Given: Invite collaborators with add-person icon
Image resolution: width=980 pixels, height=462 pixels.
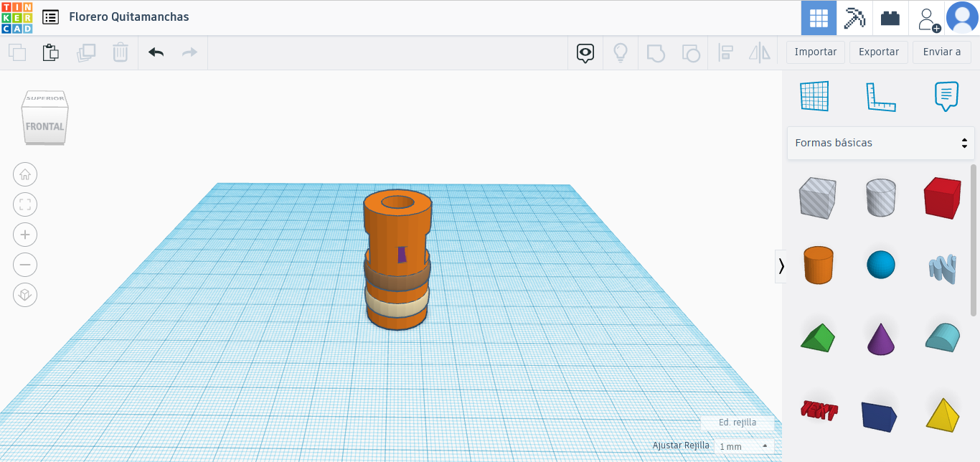Looking at the screenshot, I should pyautogui.click(x=929, y=19).
